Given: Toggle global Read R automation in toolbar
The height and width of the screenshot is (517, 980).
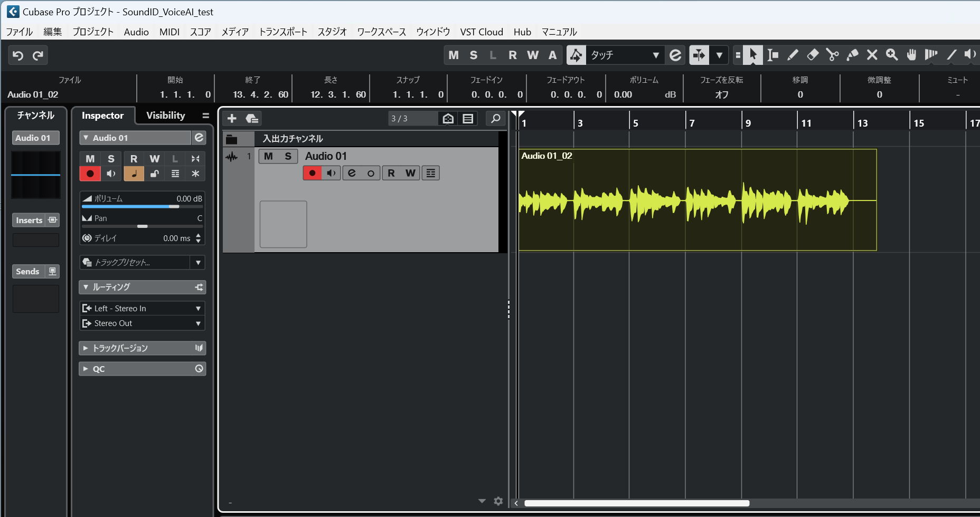Looking at the screenshot, I should [x=513, y=55].
